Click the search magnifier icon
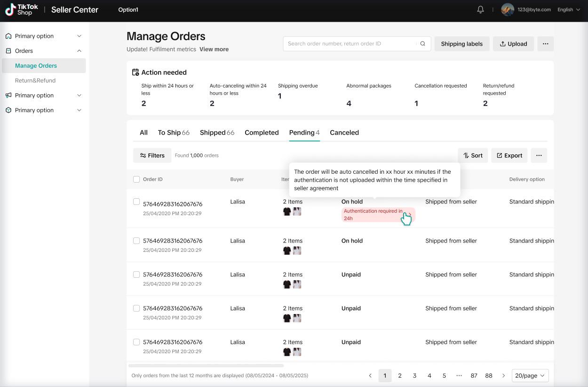This screenshot has height=387, width=588. click(x=422, y=44)
